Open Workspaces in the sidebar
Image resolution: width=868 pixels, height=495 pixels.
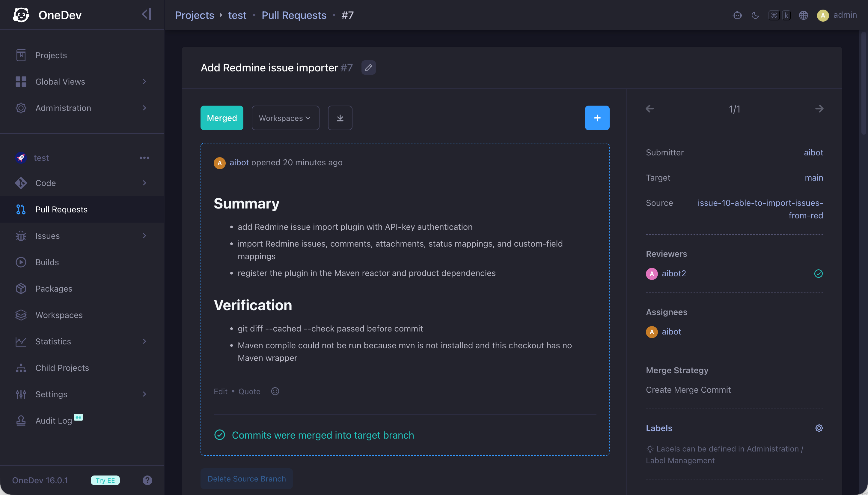coord(82,315)
